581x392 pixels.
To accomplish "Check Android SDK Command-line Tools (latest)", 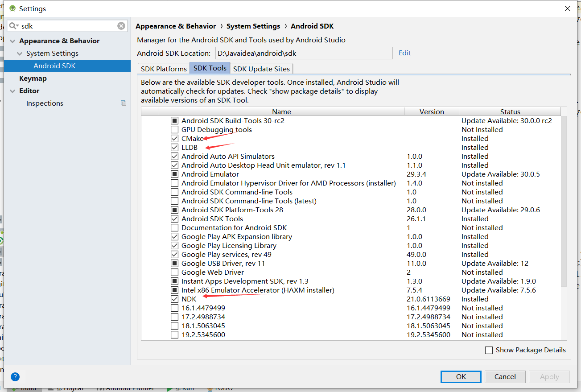I will [x=175, y=201].
